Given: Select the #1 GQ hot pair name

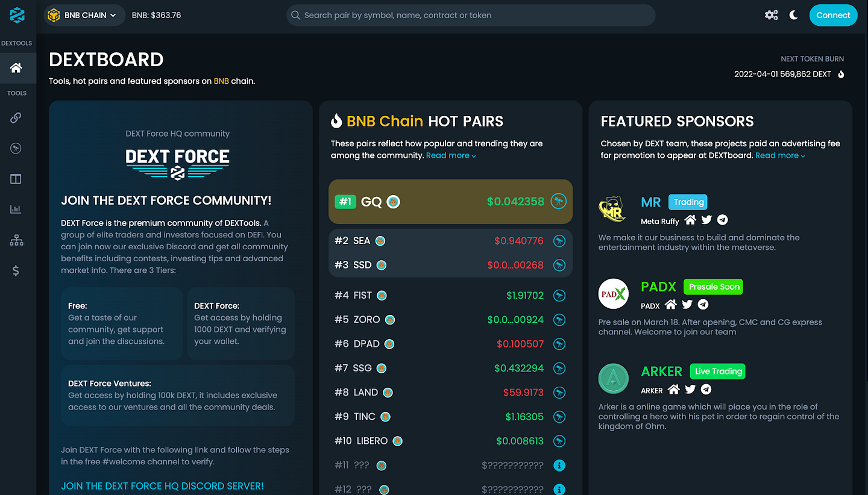Looking at the screenshot, I should (x=371, y=202).
